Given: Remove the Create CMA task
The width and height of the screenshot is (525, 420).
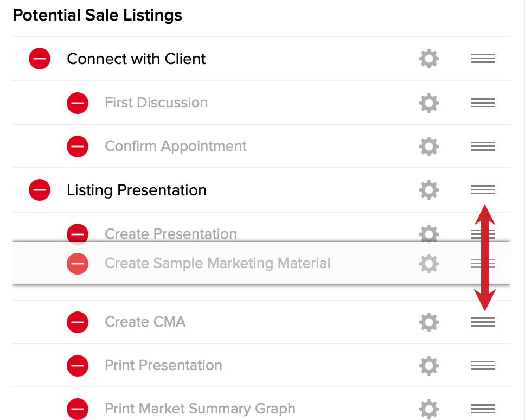Looking at the screenshot, I should 78,322.
